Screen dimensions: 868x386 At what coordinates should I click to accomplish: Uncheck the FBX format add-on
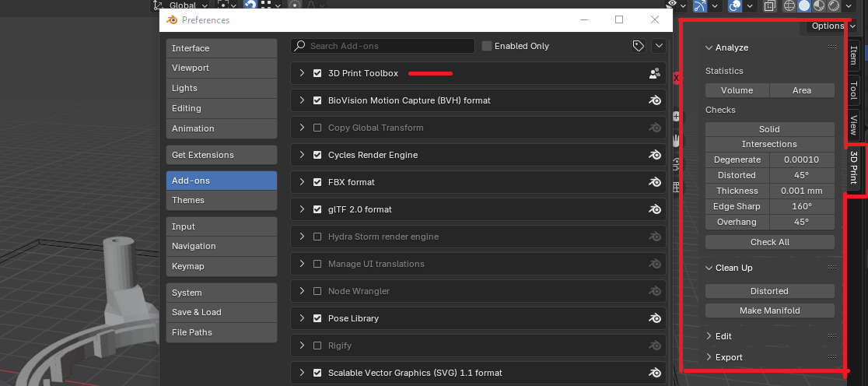pyautogui.click(x=317, y=181)
